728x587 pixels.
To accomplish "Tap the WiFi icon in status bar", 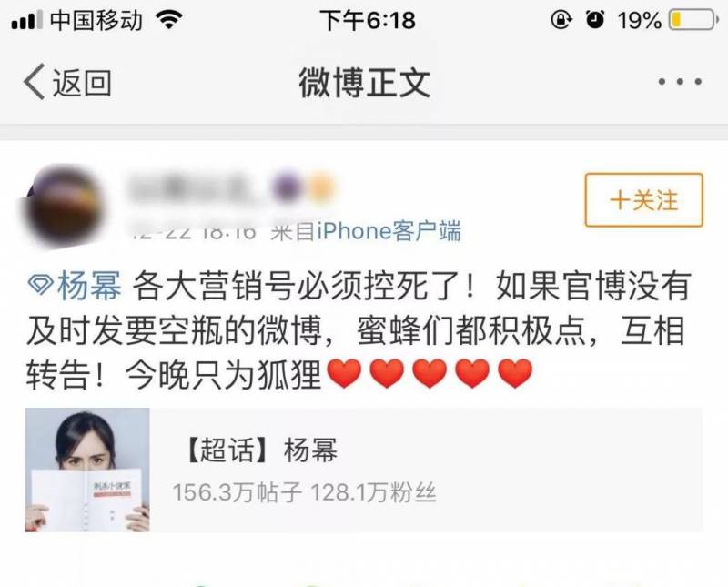I will tap(169, 20).
